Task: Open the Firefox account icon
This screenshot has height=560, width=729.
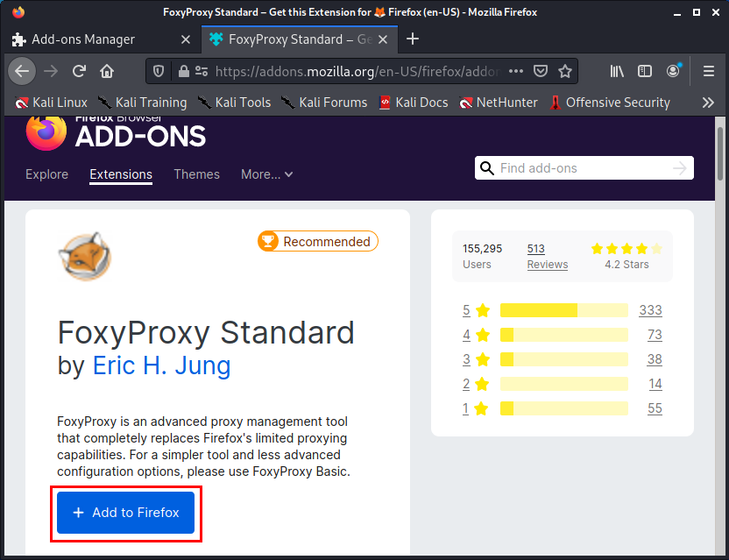Action: pos(673,71)
